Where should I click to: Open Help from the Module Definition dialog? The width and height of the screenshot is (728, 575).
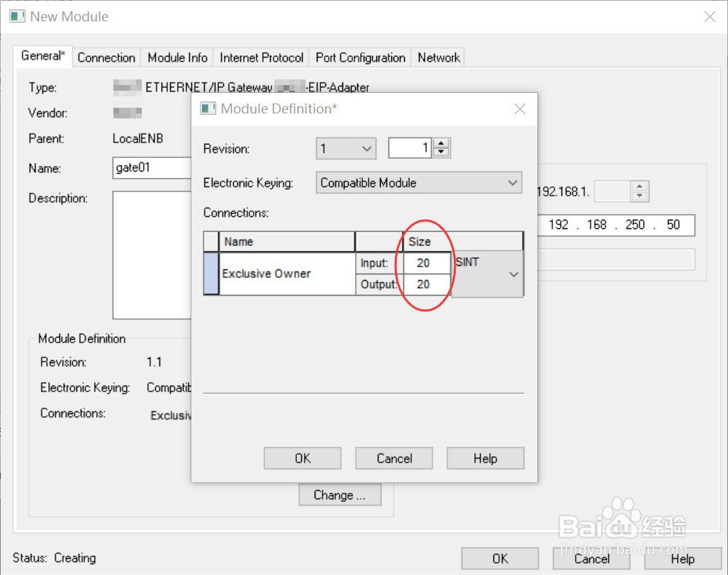(485, 458)
